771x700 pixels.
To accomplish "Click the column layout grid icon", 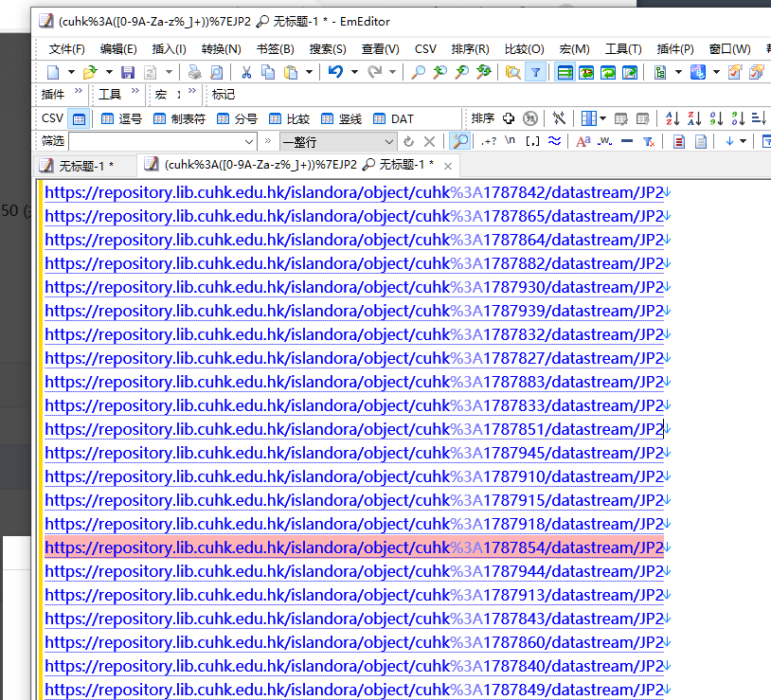I will pos(588,118).
